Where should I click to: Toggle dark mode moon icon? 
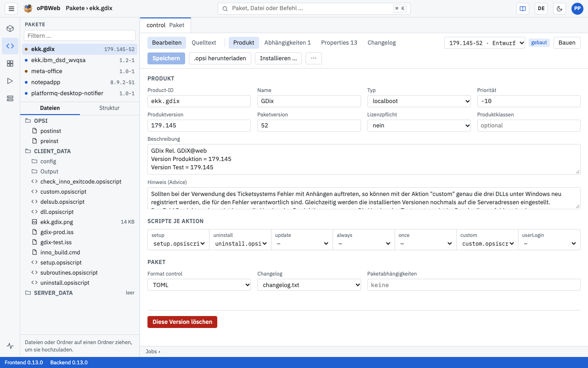coord(560,8)
